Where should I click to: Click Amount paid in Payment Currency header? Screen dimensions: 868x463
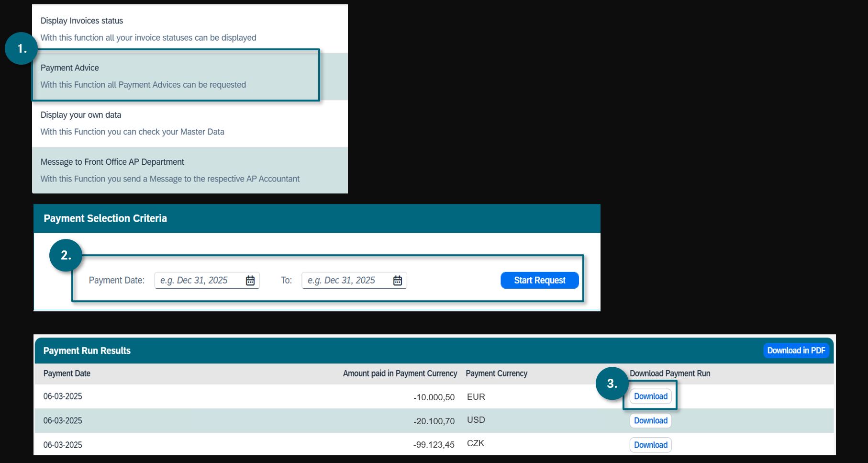tap(400, 373)
